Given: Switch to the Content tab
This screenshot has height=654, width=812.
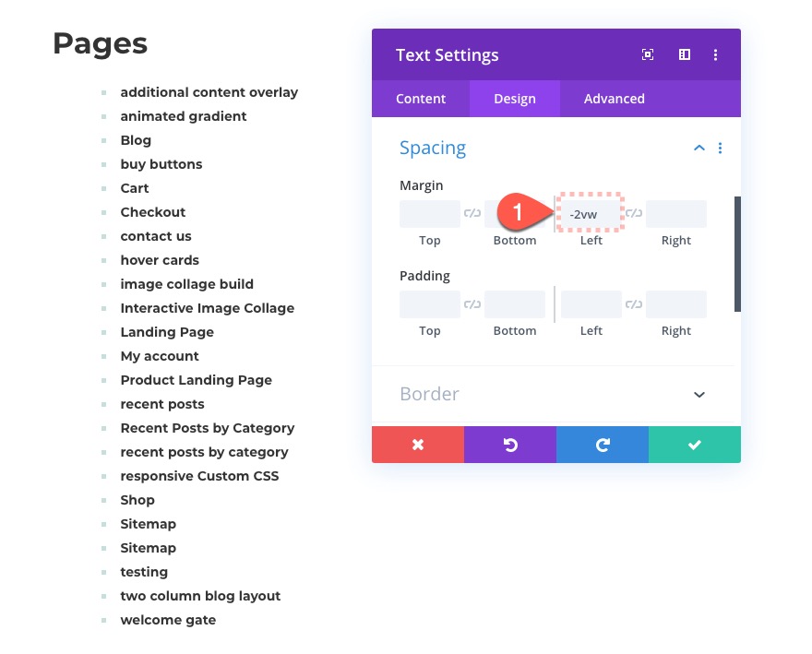Looking at the screenshot, I should 421,99.
